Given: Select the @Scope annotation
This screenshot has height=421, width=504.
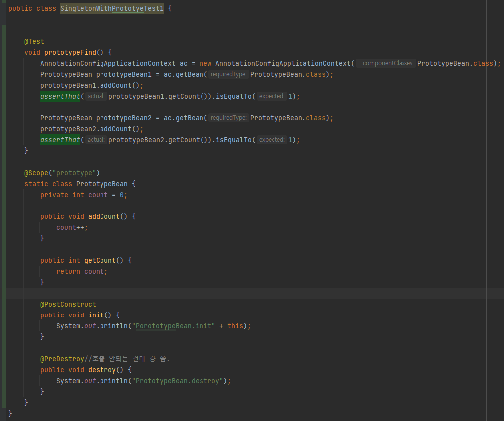Looking at the screenshot, I should (x=36, y=173).
